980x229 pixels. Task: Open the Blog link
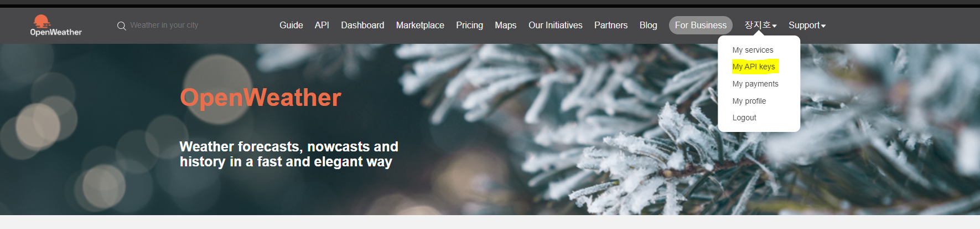coord(649,26)
